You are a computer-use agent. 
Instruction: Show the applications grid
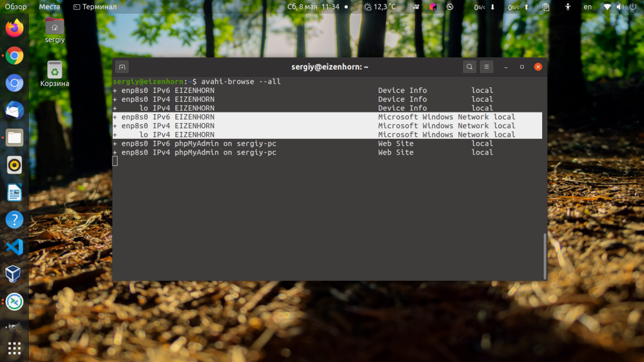point(14,348)
